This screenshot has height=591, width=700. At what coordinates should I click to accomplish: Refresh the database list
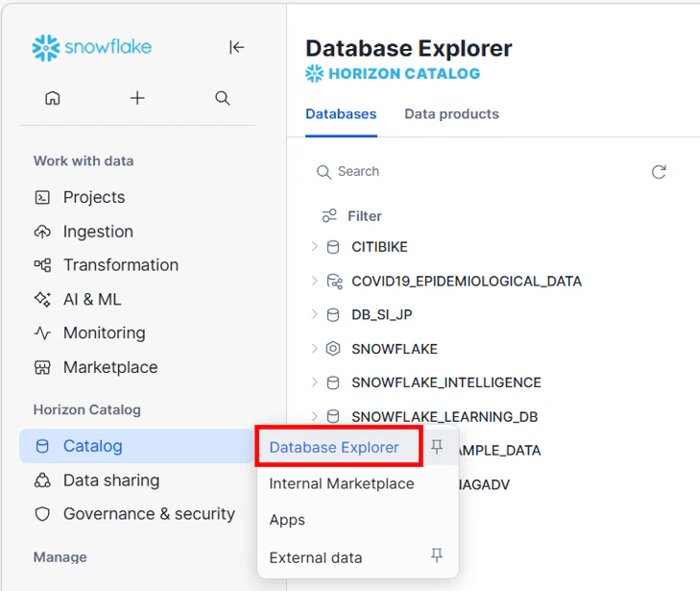(659, 172)
